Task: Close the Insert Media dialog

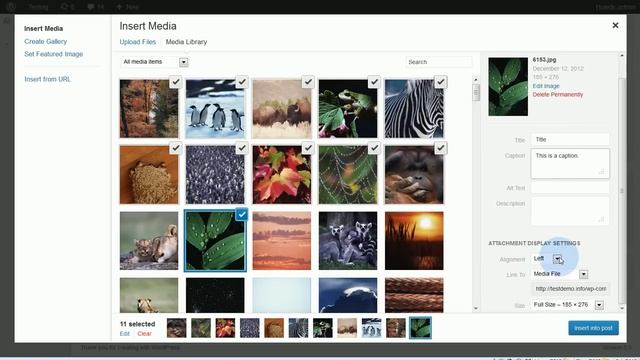Action: coord(615,26)
